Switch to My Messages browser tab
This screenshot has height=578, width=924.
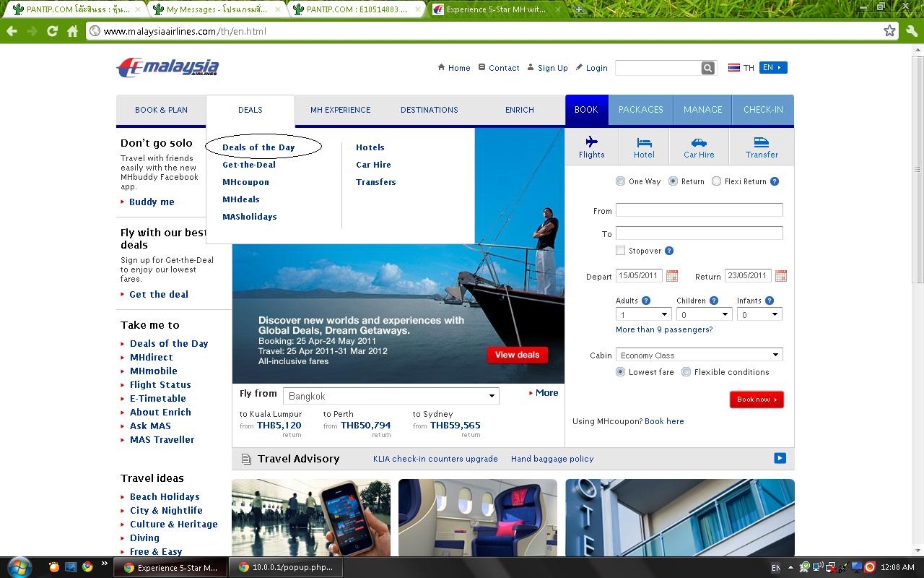(x=216, y=9)
